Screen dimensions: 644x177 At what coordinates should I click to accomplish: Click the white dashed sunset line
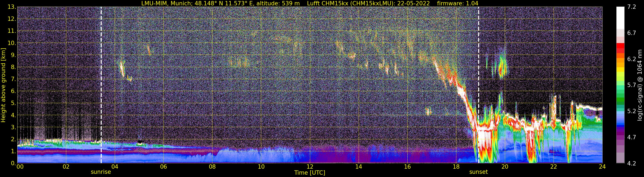[x=479, y=85]
